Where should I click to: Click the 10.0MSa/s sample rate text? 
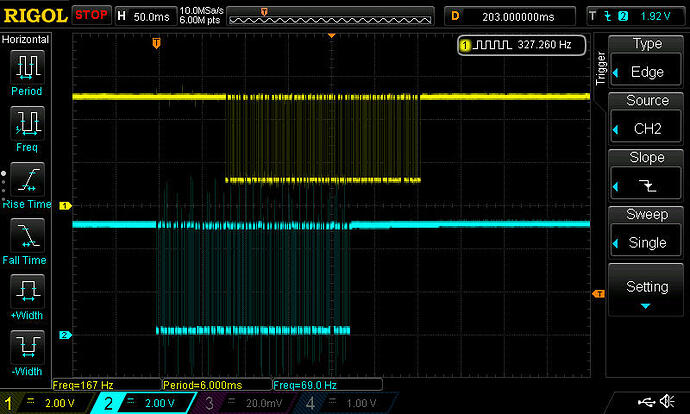coord(202,11)
